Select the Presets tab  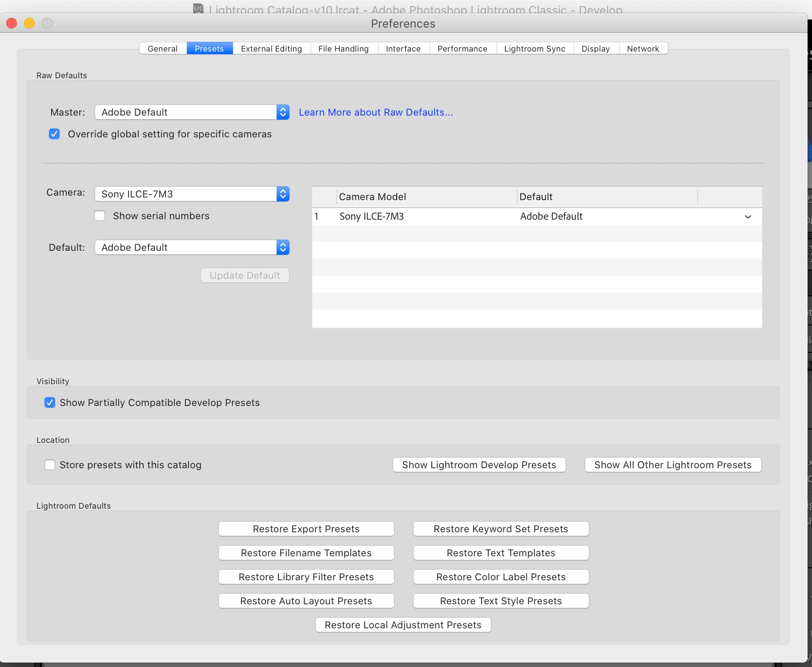[209, 48]
